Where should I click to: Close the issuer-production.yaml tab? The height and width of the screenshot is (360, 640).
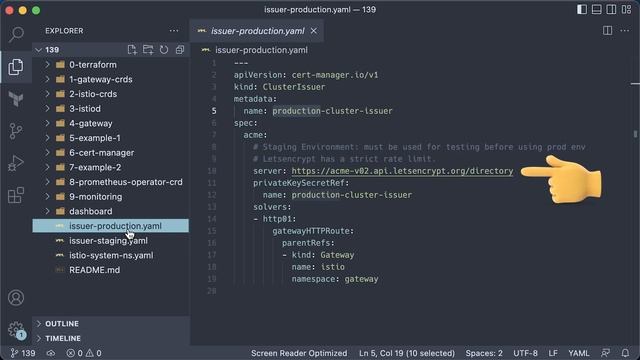pos(313,31)
